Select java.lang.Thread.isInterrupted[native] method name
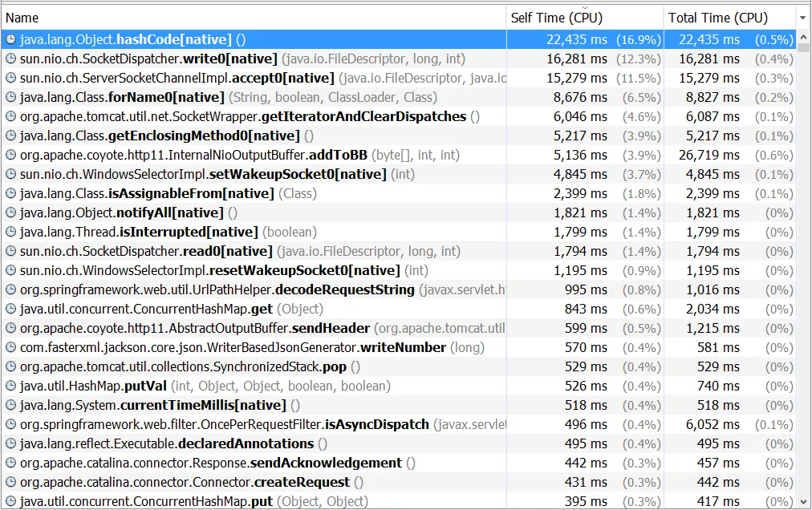 click(139, 232)
